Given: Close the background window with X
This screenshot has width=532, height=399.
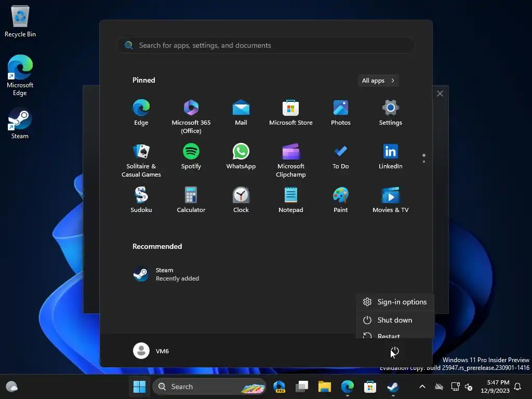Looking at the screenshot, I should coord(440,94).
